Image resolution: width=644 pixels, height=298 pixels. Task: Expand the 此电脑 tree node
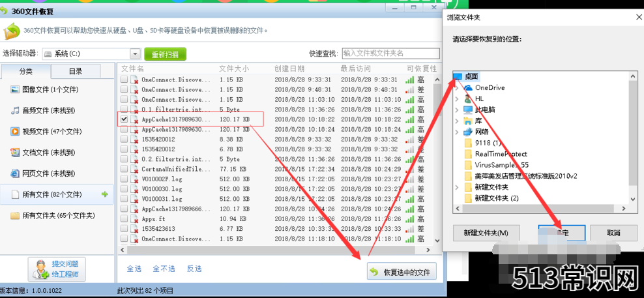point(457,110)
